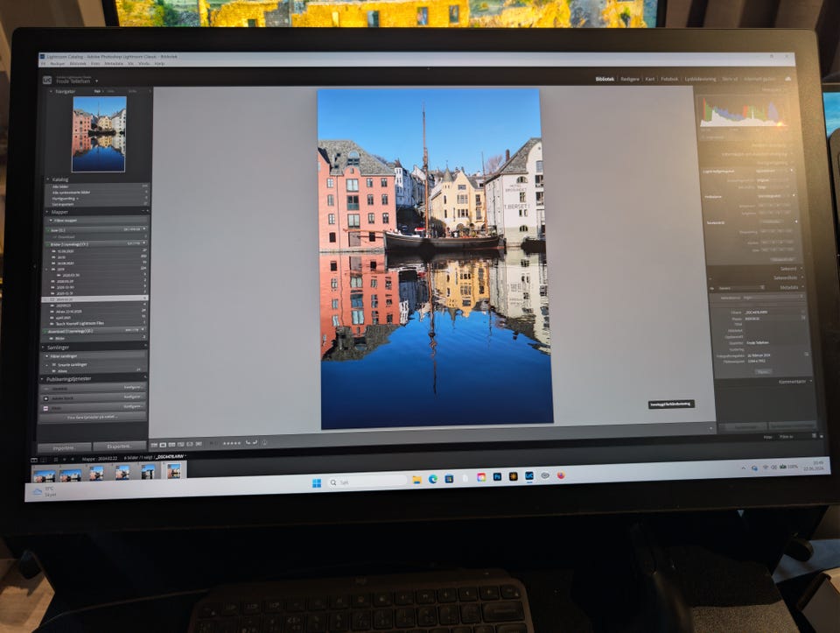Click the Filtrer samlinger search field
The image size is (840, 633).
94,355
